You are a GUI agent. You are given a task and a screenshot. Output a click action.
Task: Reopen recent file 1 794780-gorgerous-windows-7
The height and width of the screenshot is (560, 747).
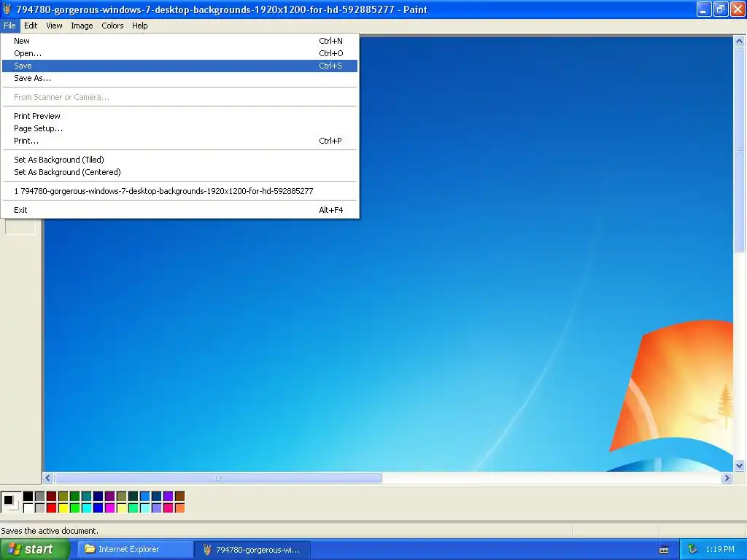point(179,191)
